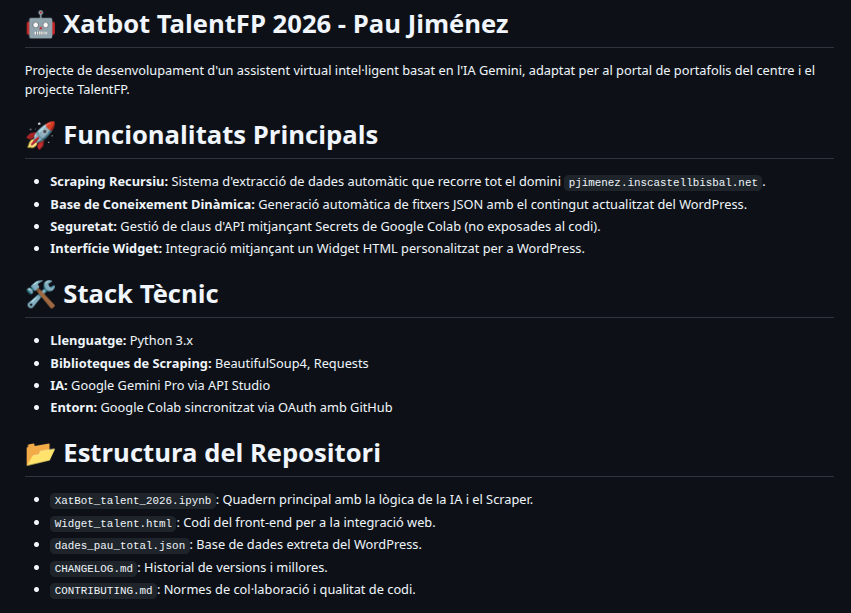
Task: Click the Estructura del Repositori heading text
Action: point(221,453)
